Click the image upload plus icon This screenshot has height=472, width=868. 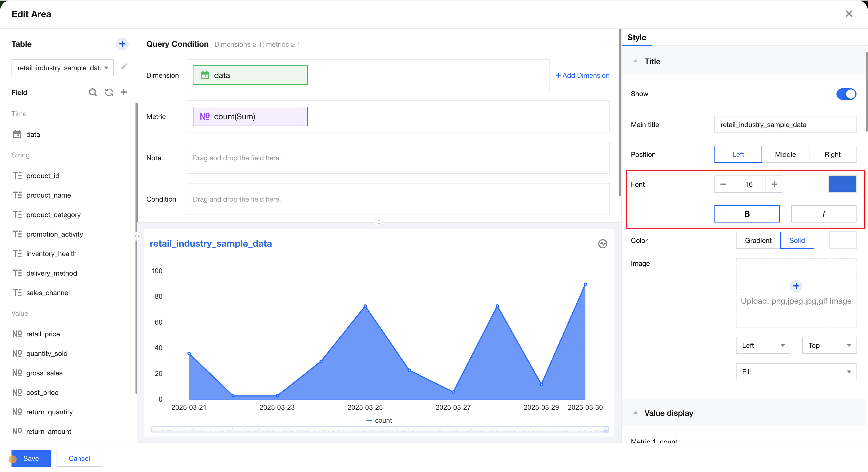pos(796,286)
